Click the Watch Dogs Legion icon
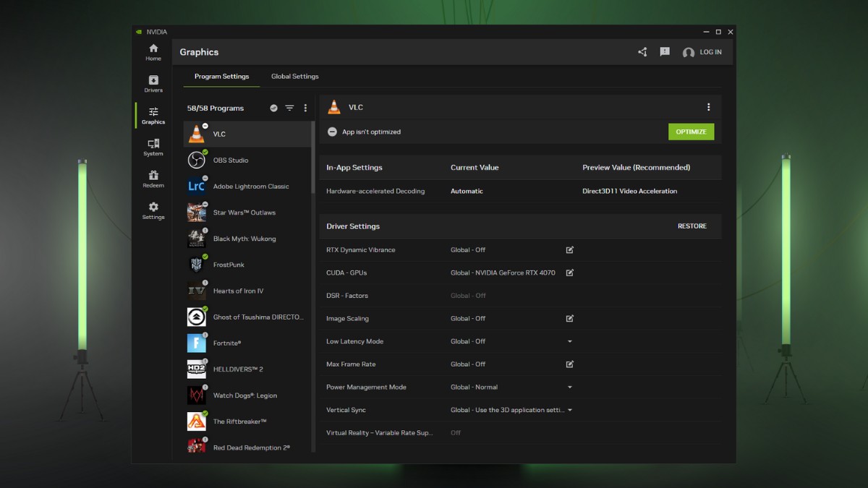 pyautogui.click(x=196, y=395)
